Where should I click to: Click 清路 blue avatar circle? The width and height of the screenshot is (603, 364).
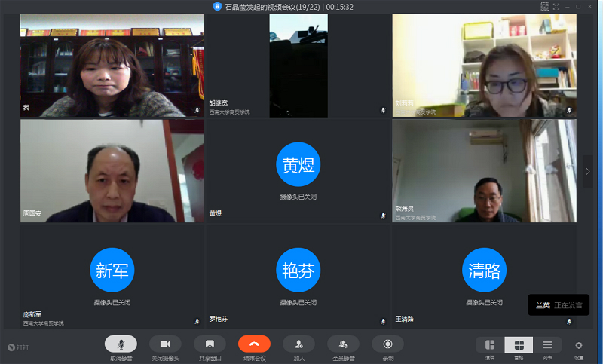pyautogui.click(x=484, y=269)
